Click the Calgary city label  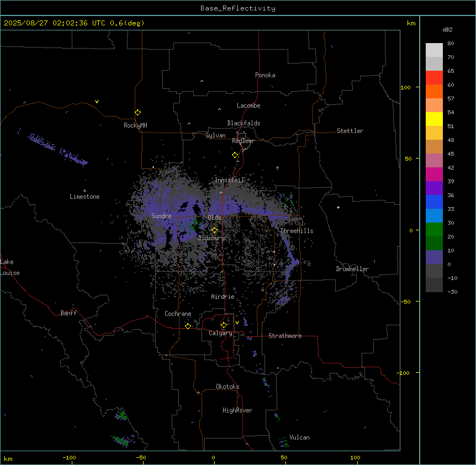click(220, 333)
